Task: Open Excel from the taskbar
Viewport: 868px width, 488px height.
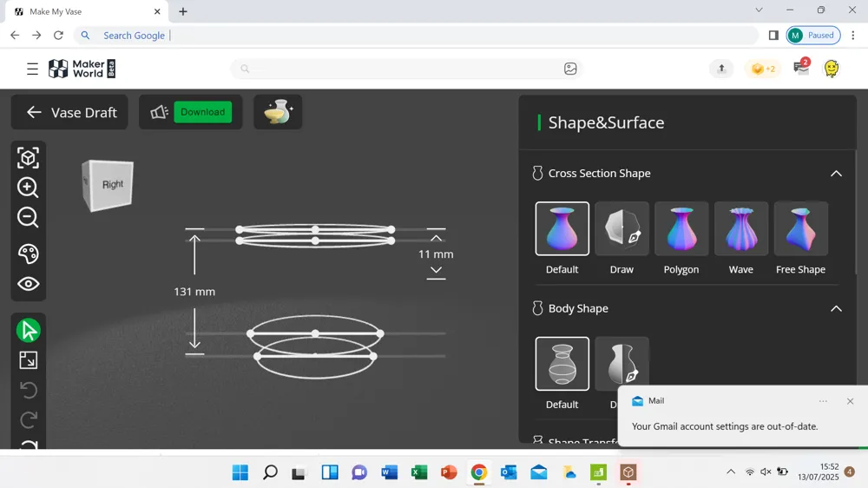Action: tap(419, 472)
